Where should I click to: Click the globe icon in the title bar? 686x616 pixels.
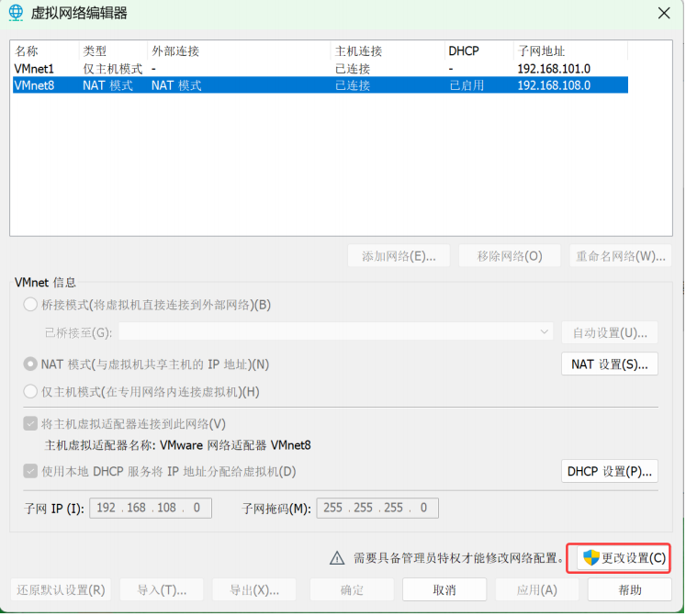(x=16, y=13)
